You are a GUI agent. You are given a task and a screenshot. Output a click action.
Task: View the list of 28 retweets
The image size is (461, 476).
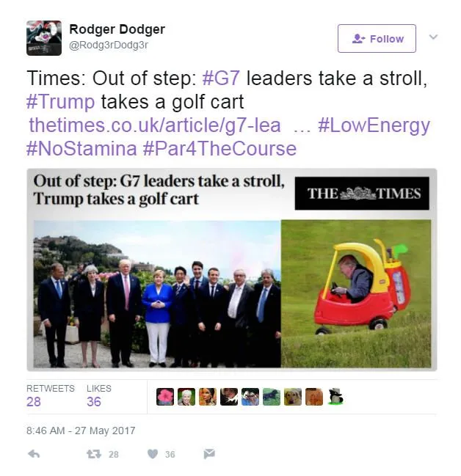[x=51, y=397]
